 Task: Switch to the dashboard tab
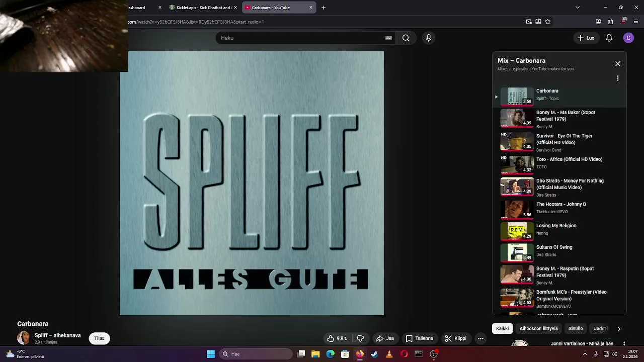[x=145, y=8]
